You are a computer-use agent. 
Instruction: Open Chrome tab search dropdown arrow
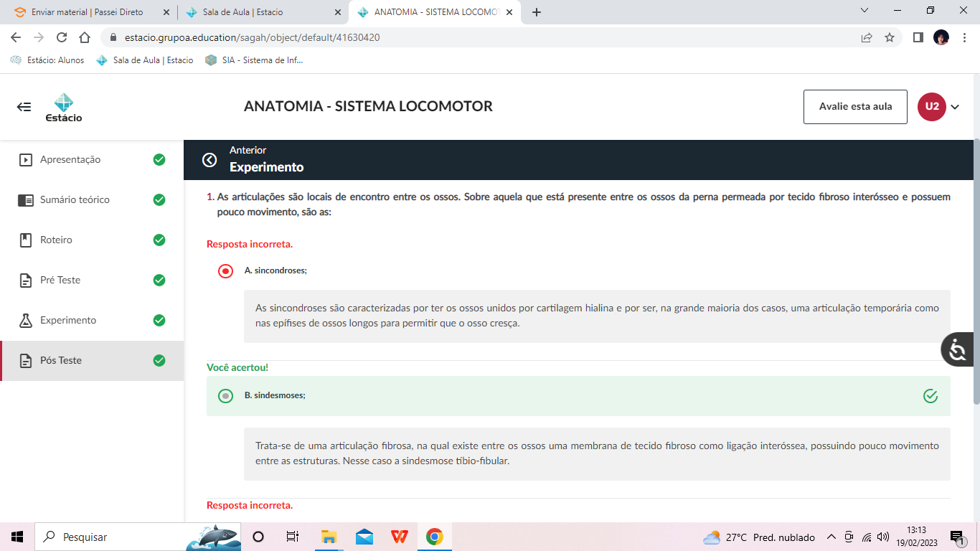(864, 11)
